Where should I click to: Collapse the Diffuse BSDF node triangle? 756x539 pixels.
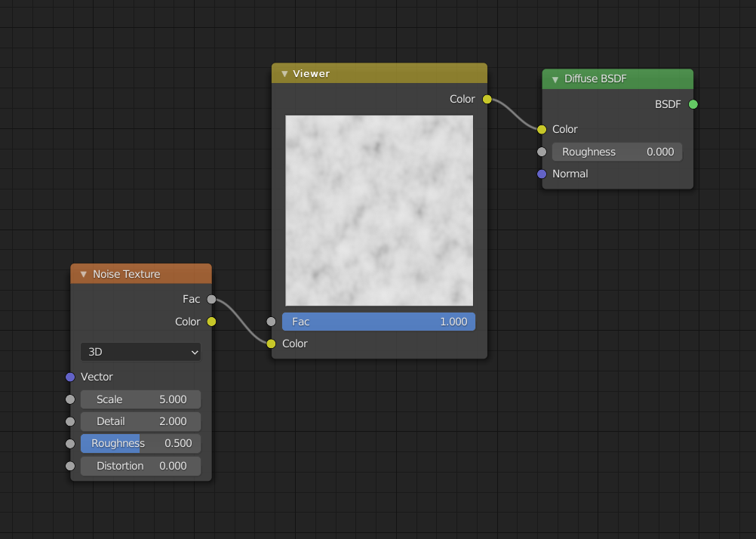555,79
